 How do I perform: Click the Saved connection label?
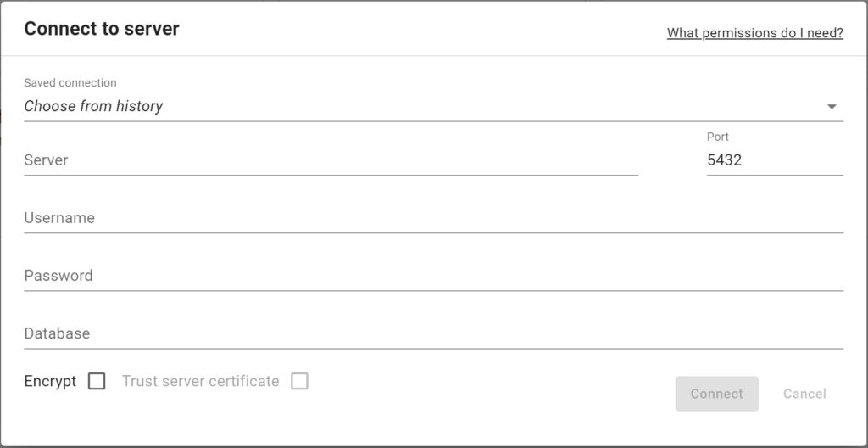pyautogui.click(x=70, y=82)
